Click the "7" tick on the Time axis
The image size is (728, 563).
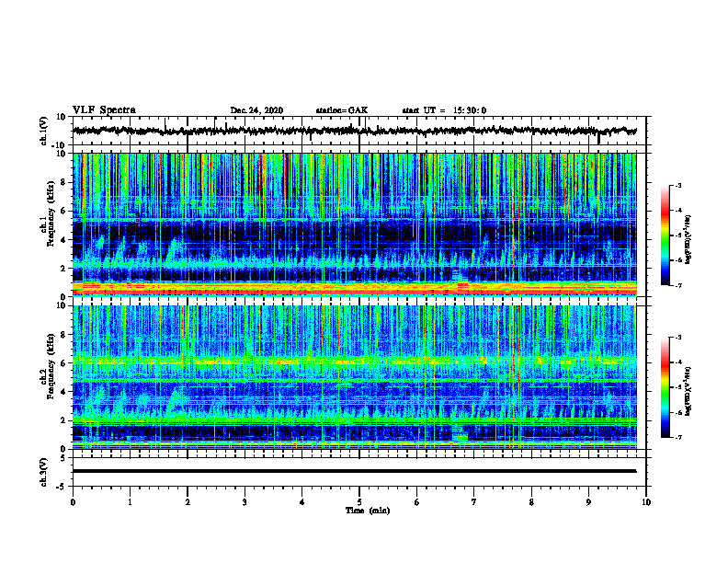coord(474,502)
